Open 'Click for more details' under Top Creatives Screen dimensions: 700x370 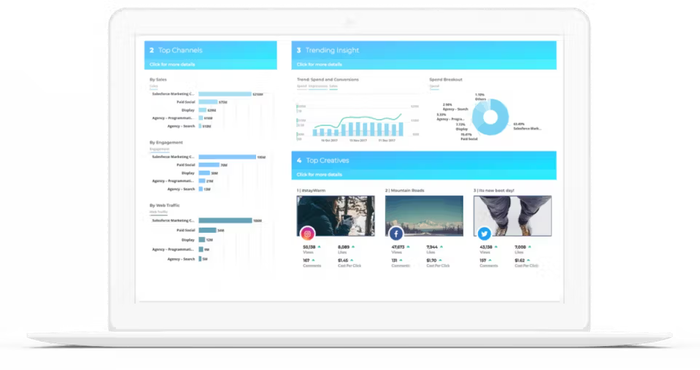pos(319,175)
